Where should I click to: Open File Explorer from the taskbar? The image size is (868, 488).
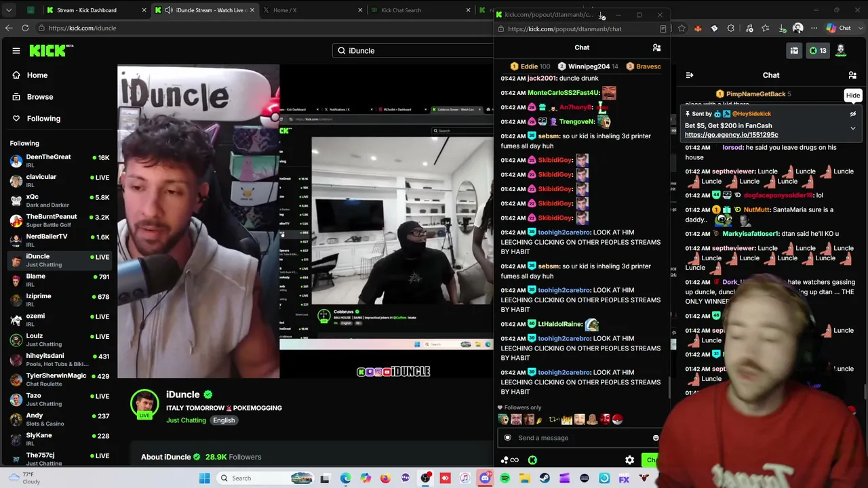(525, 479)
